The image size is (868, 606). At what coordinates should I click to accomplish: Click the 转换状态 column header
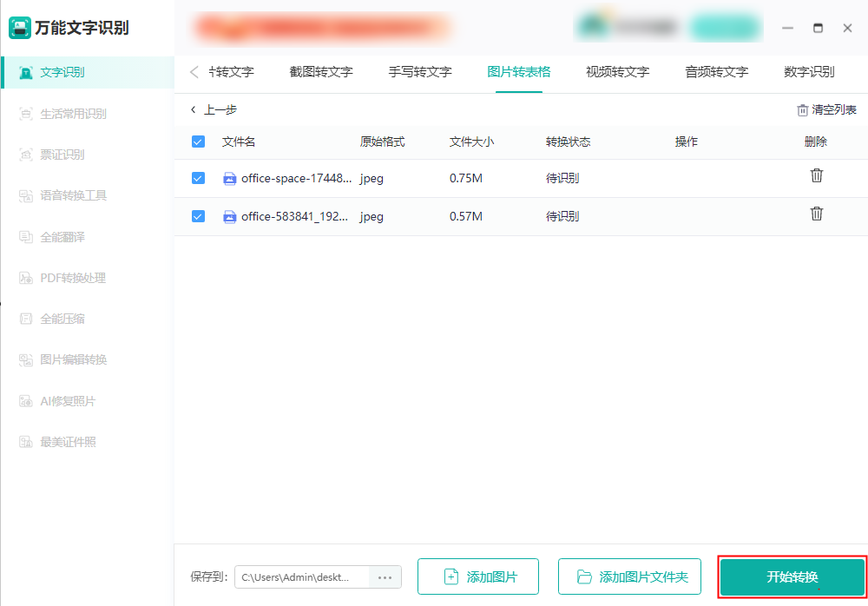(568, 142)
